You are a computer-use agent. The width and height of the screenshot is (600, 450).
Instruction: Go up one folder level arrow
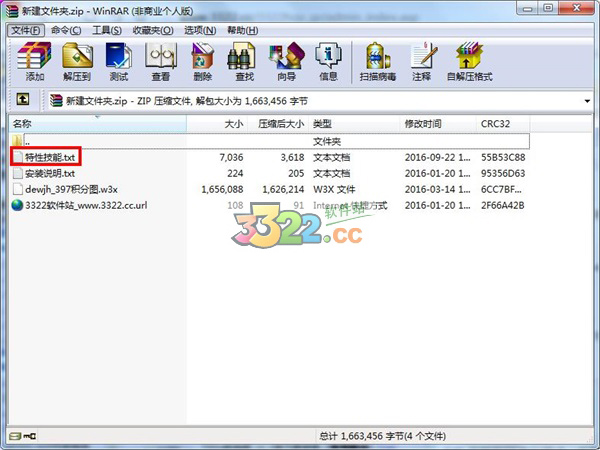[23, 100]
